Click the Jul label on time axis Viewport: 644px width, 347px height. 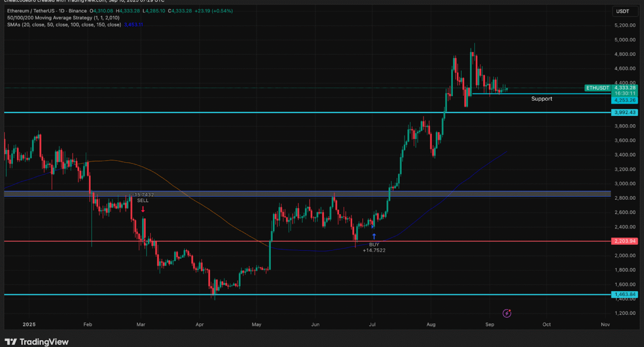(372, 325)
